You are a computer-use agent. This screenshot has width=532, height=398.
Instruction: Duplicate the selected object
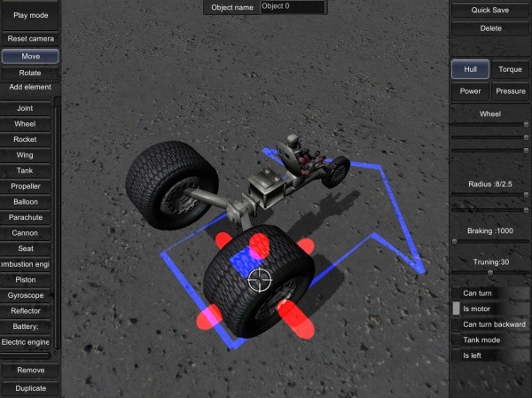click(30, 388)
